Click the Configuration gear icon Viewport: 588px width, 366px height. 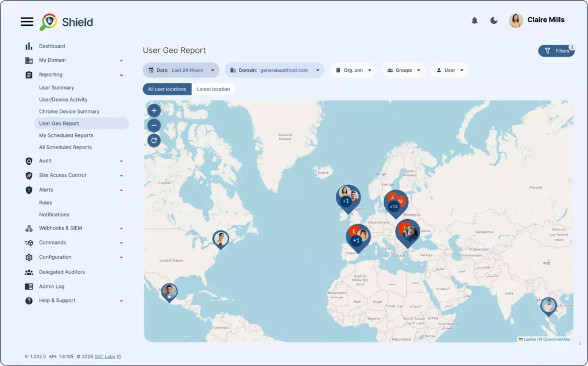(29, 257)
